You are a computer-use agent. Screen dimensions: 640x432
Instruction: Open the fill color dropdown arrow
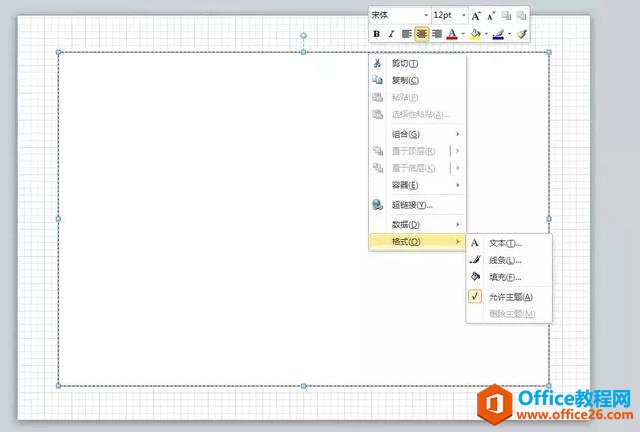[x=486, y=34]
